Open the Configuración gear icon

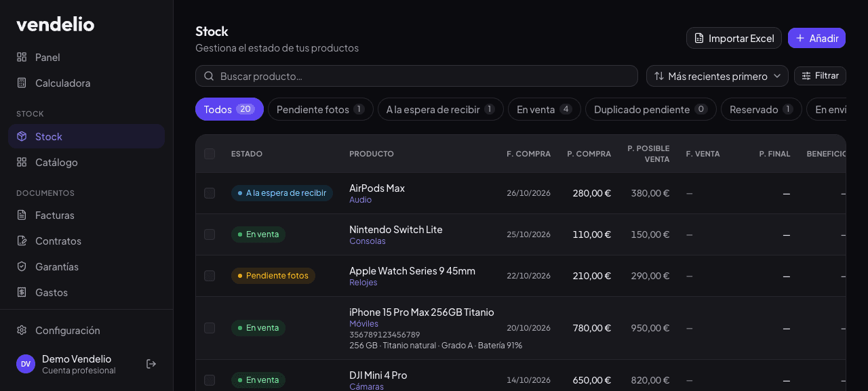(x=22, y=330)
